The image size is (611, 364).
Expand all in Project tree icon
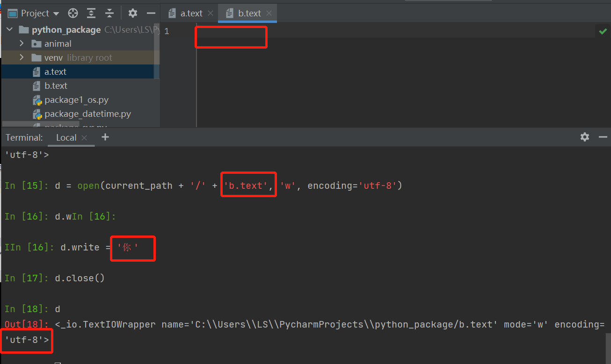[x=91, y=13]
